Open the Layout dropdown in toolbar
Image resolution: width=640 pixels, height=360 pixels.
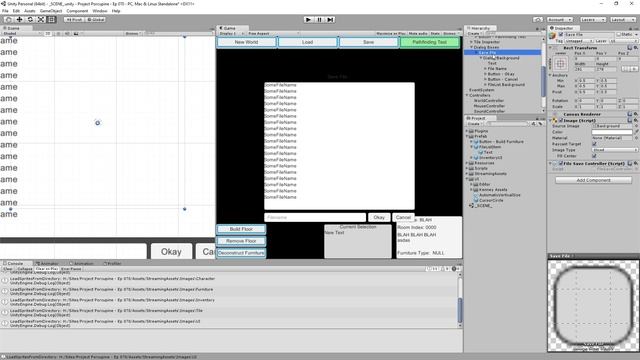[622, 20]
